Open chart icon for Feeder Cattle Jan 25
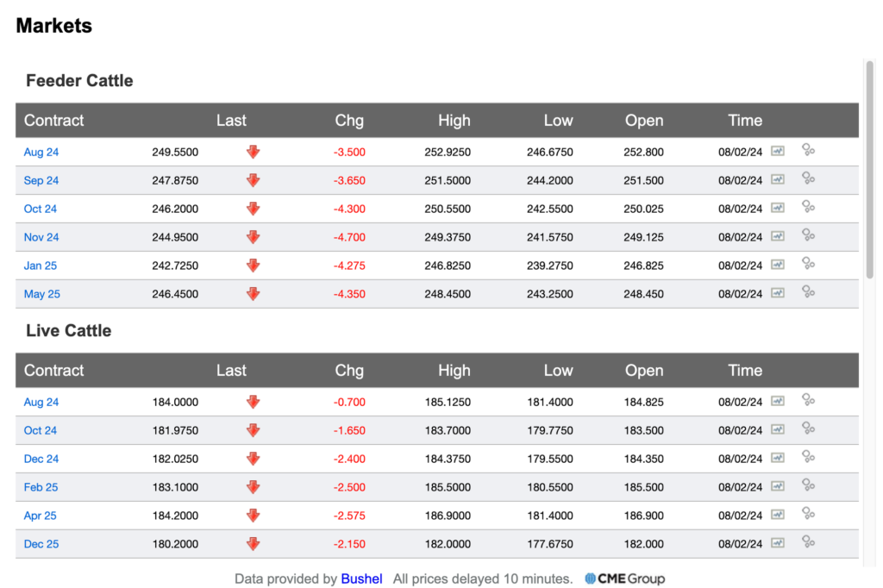 tap(778, 264)
